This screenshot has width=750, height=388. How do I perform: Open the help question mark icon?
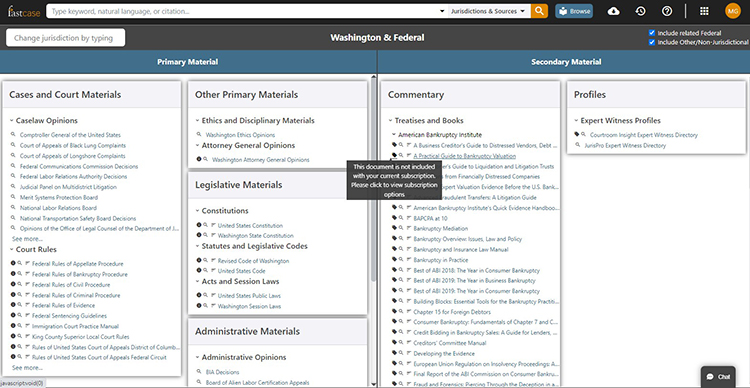[667, 11]
